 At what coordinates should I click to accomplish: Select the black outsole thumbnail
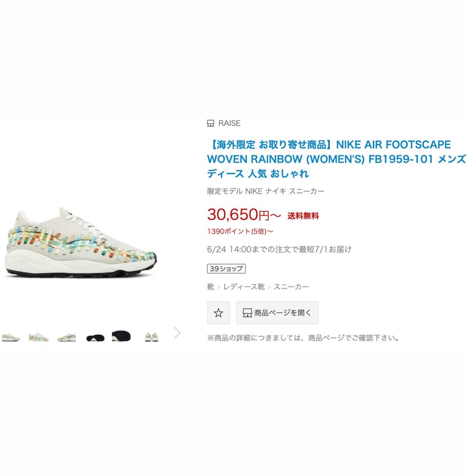[x=121, y=336]
